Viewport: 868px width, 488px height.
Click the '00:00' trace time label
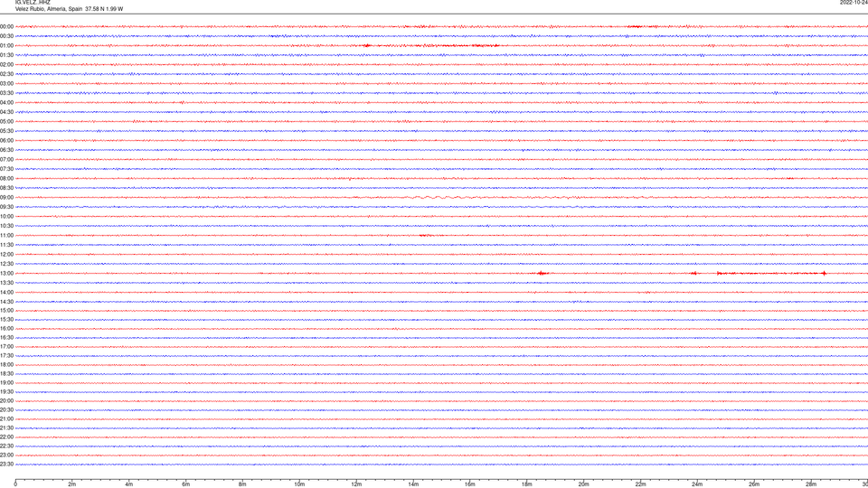6,26
